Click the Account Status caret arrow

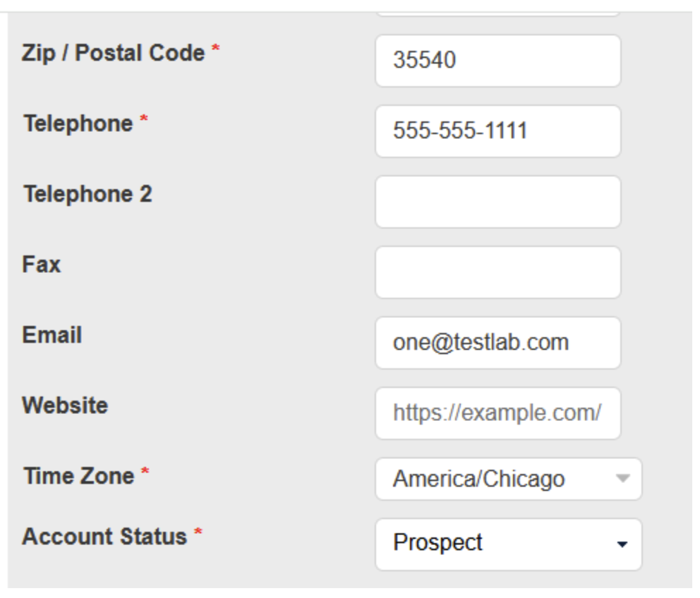coord(622,544)
